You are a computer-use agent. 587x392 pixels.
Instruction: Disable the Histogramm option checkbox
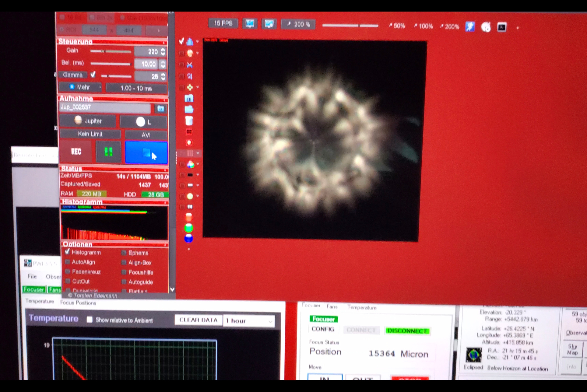click(x=67, y=252)
